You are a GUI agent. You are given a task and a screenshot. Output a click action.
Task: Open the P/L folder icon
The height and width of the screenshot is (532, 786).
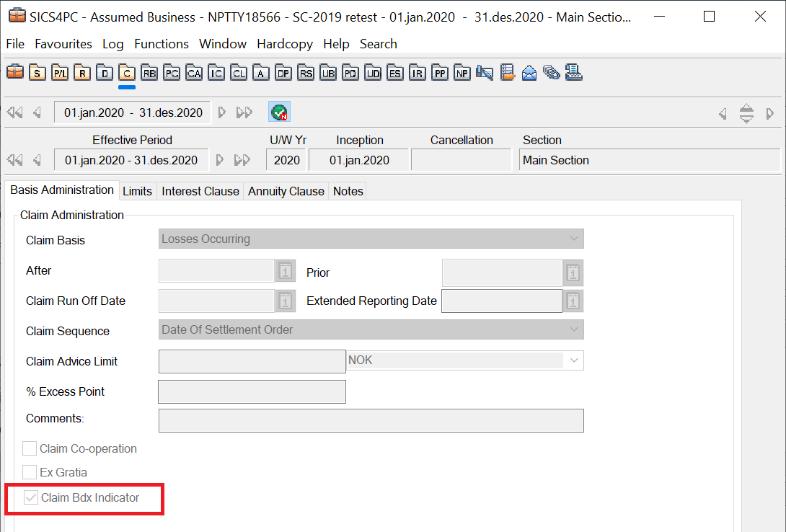pyautogui.click(x=60, y=72)
